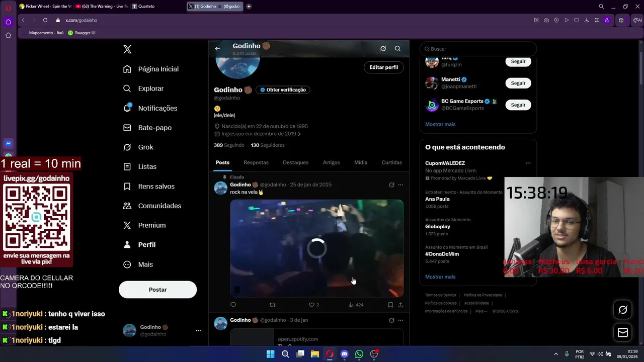The height and width of the screenshot is (362, 644).
Task: Switch to the Respostas tab
Action: tap(256, 162)
